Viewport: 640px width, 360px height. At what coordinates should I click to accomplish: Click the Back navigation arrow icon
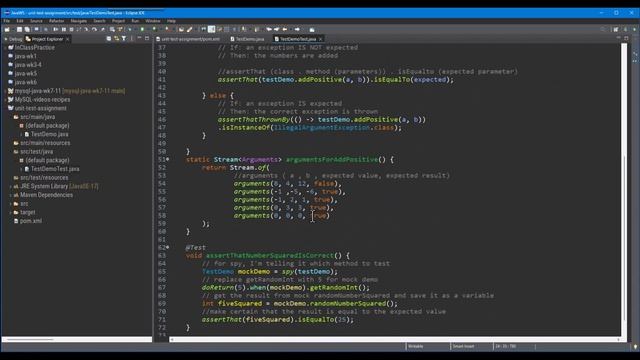[285, 29]
